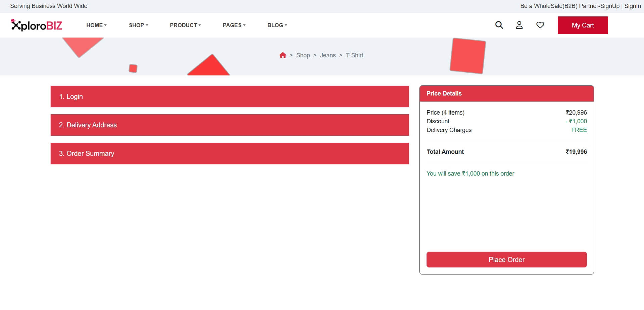Image resolution: width=644 pixels, height=310 pixels.
Task: Open the T-Shirt breadcrumb link
Action: pos(354,55)
